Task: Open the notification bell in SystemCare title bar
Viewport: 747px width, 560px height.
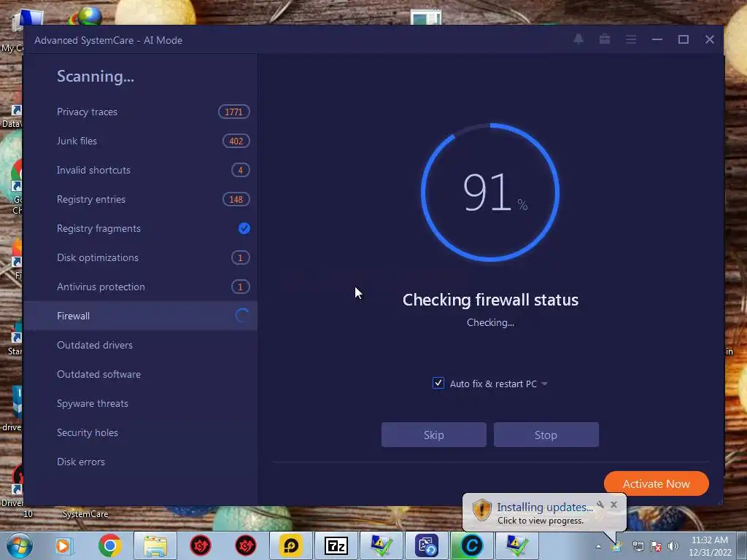Action: (578, 39)
